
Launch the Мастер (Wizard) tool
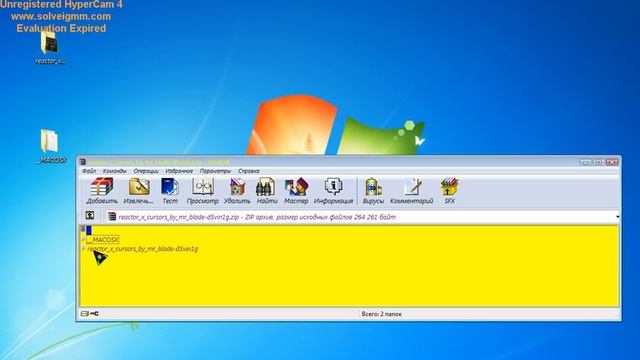pyautogui.click(x=296, y=191)
